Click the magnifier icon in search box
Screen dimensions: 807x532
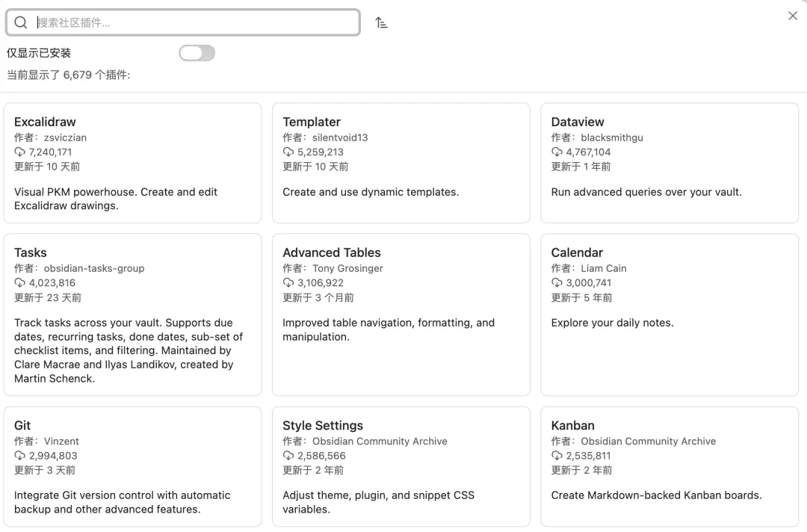[21, 22]
